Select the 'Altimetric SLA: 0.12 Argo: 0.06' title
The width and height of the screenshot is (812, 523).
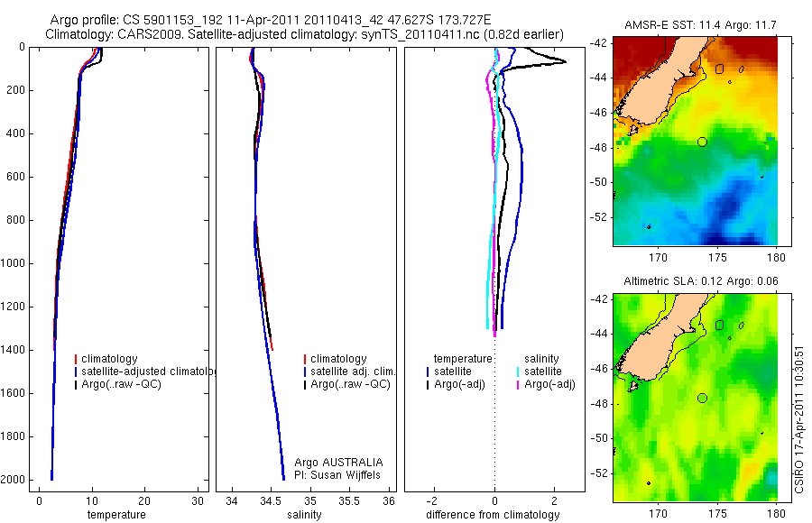(x=701, y=281)
